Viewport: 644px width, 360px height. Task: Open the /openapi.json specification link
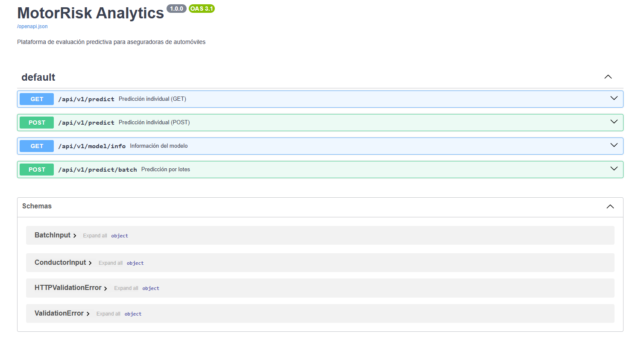tap(32, 26)
